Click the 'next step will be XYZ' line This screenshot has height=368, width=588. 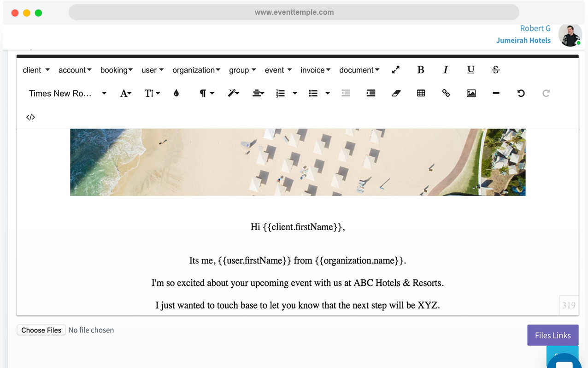(298, 305)
